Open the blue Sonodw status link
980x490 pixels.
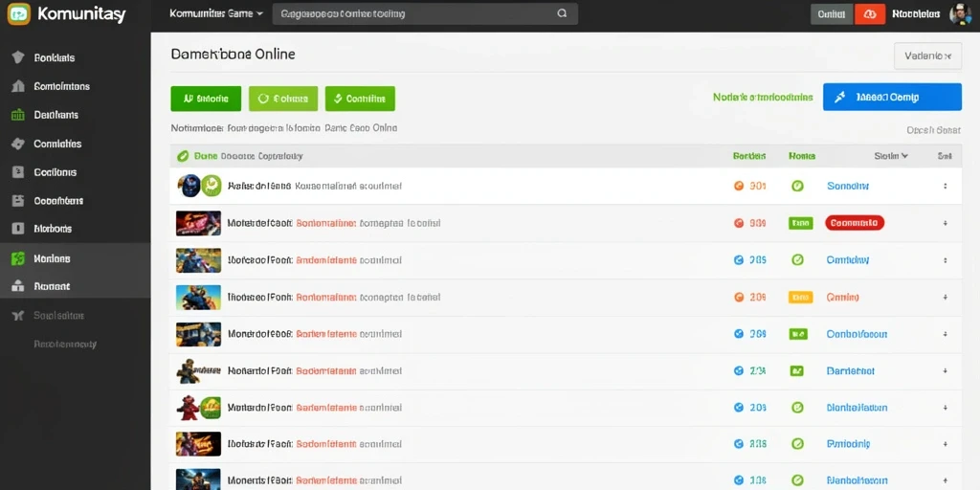coord(848,186)
